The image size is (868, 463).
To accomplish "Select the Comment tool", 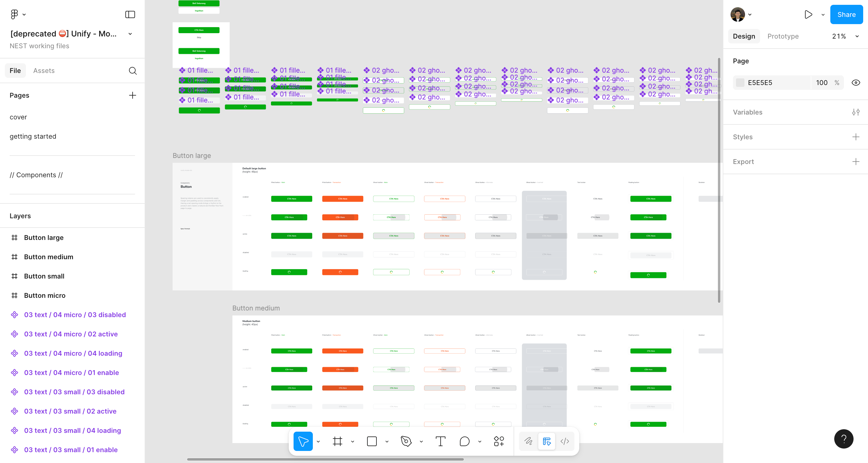I will pos(464,441).
